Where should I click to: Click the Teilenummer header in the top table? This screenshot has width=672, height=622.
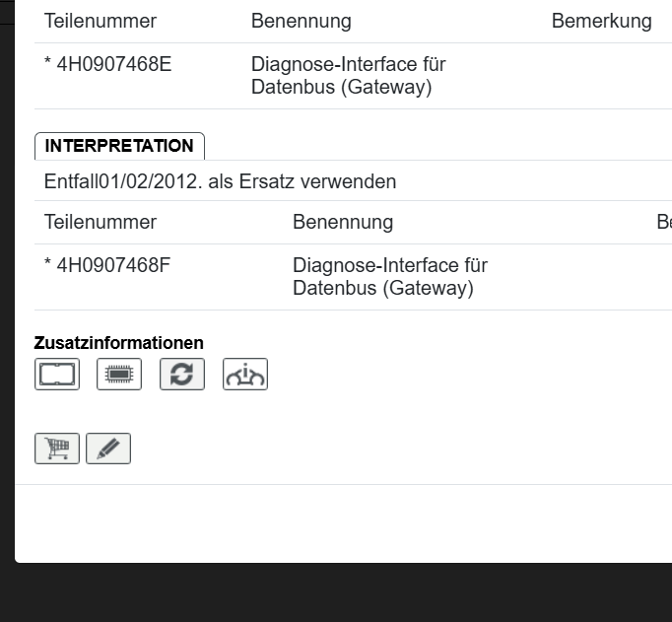click(x=100, y=21)
